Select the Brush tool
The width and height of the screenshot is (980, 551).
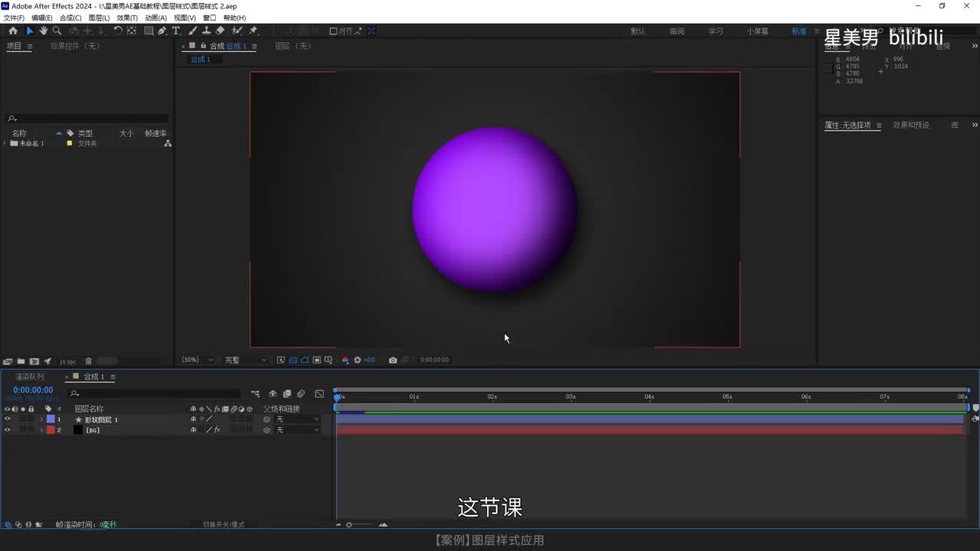193,31
